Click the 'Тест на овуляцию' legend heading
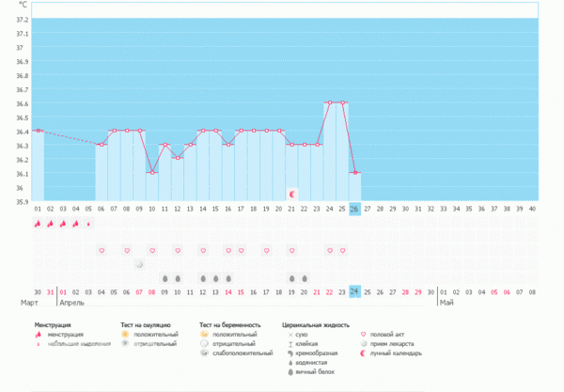564x392 pixels. pos(145,323)
